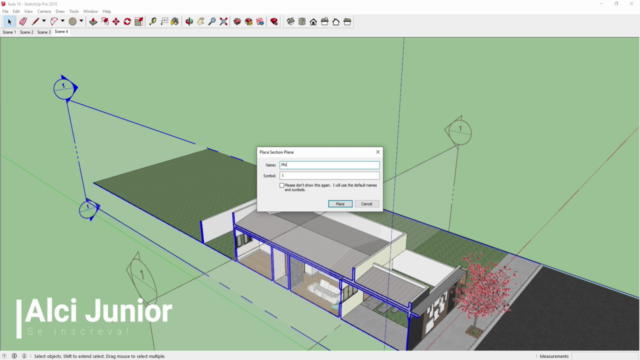Open the View menu
This screenshot has height=360, width=640.
click(x=28, y=11)
